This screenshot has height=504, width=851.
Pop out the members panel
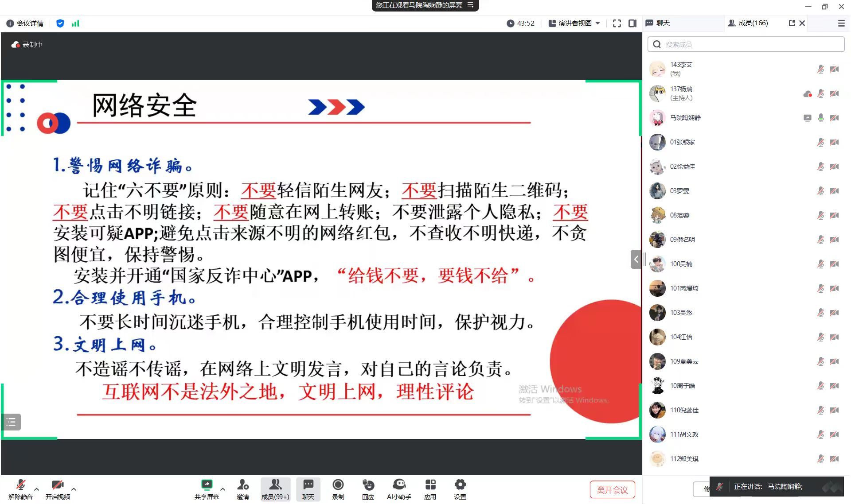pyautogui.click(x=792, y=23)
